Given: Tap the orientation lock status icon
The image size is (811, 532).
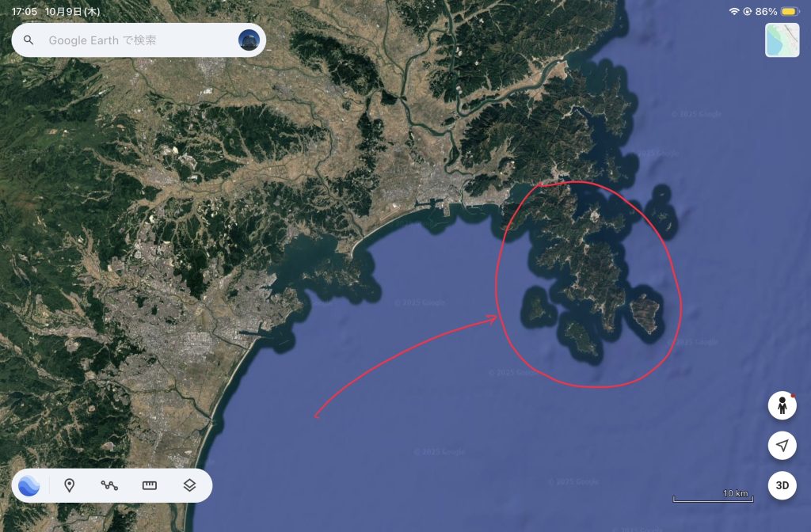Looking at the screenshot, I should [x=748, y=11].
